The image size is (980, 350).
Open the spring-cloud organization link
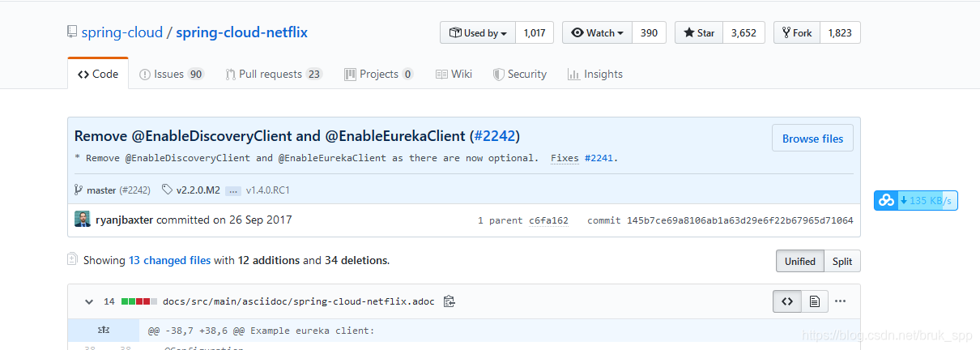point(121,32)
